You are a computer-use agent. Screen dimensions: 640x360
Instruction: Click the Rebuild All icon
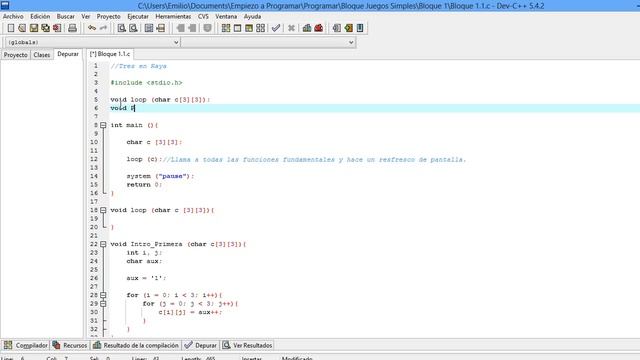coord(260,28)
